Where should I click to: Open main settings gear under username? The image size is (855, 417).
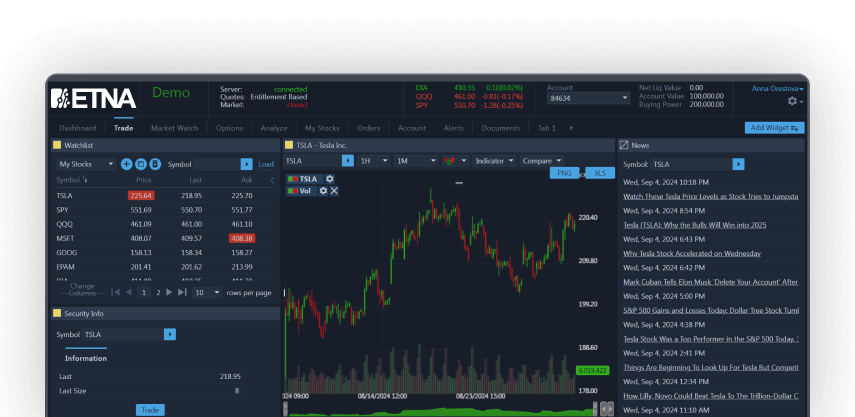coord(793,101)
